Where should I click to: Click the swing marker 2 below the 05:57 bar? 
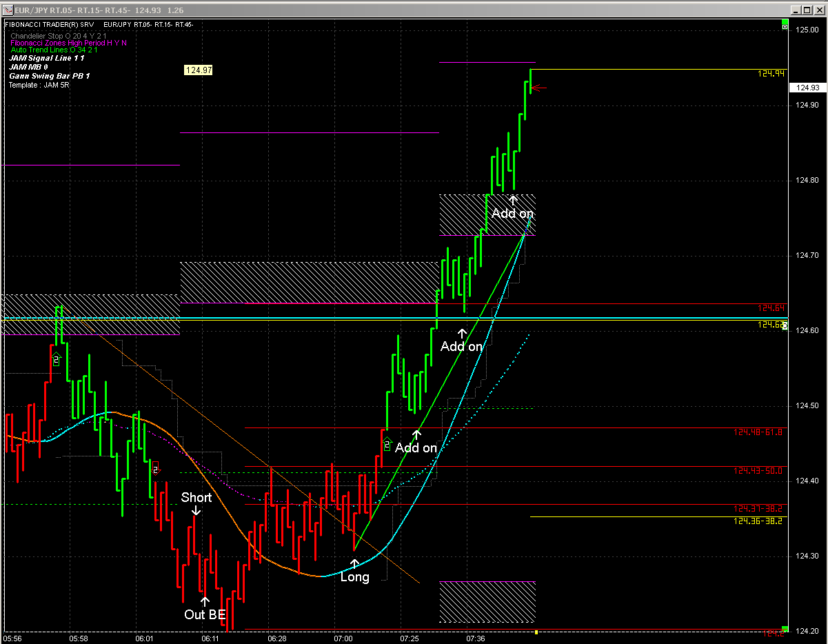(x=56, y=359)
